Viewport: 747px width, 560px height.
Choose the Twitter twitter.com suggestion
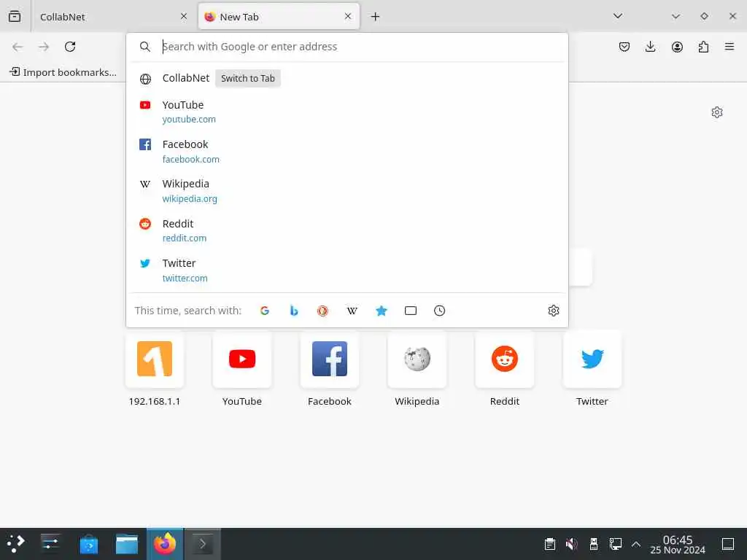pyautogui.click(x=347, y=271)
